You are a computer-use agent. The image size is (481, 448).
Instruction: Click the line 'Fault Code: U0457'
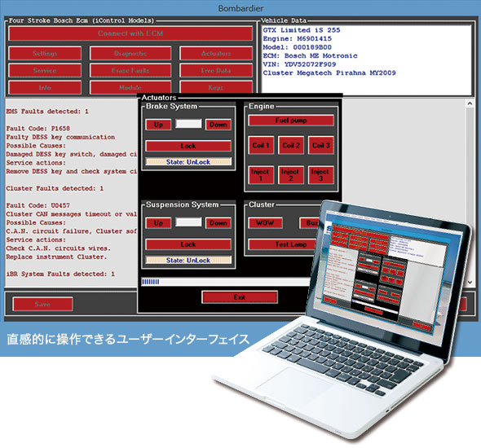point(38,205)
